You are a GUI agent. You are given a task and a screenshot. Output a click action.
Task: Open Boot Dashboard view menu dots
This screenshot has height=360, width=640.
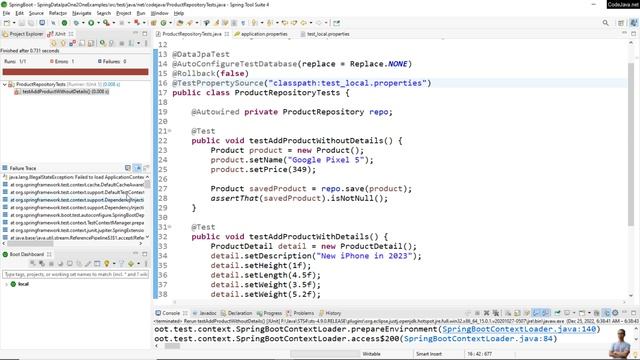pyautogui.click(x=146, y=264)
